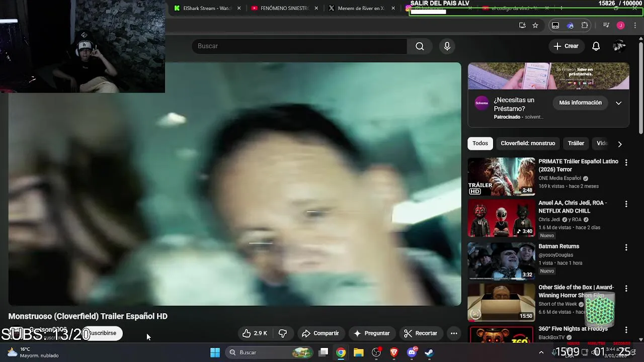Click the Suscribirse button

[x=102, y=333]
